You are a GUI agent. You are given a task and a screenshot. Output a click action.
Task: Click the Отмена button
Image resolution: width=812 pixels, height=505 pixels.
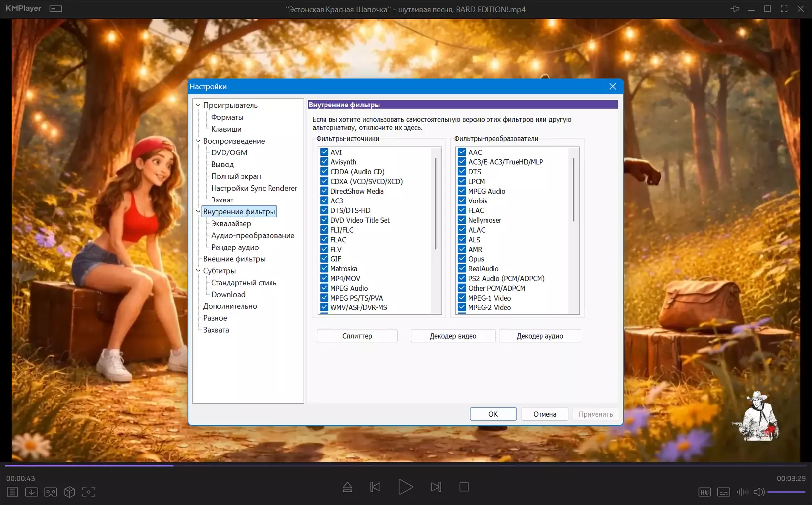point(545,414)
